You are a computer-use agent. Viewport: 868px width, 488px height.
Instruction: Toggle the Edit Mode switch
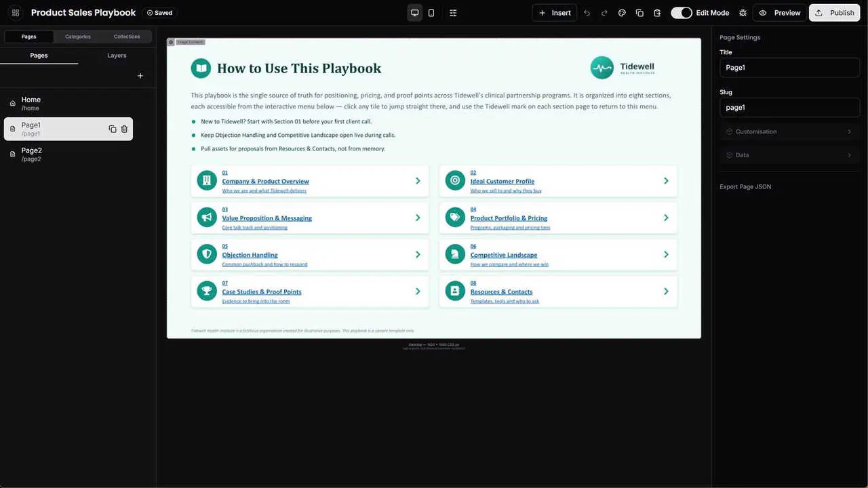click(682, 13)
